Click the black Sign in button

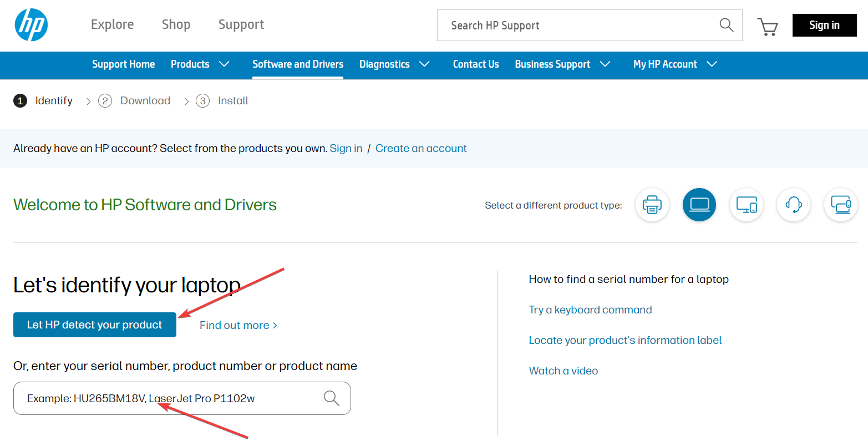[825, 26]
